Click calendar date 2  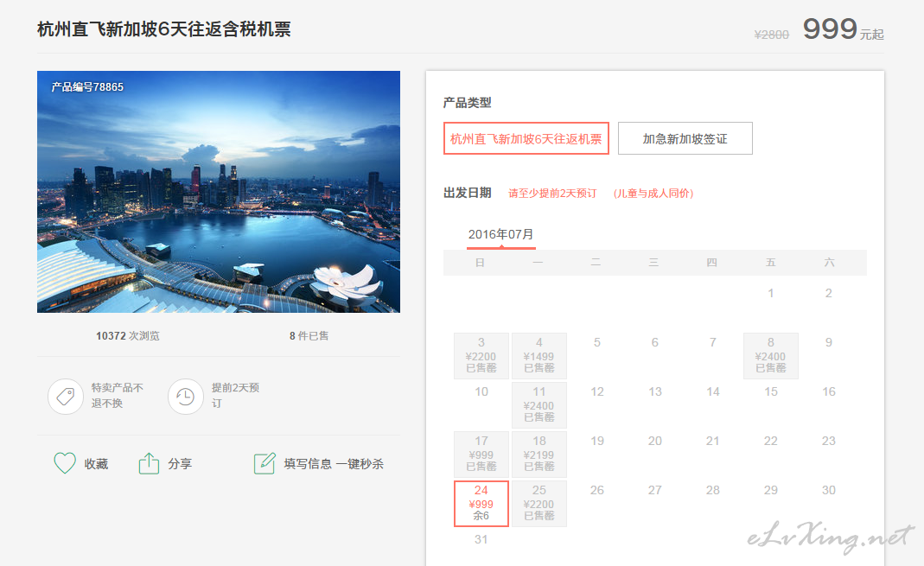click(829, 293)
